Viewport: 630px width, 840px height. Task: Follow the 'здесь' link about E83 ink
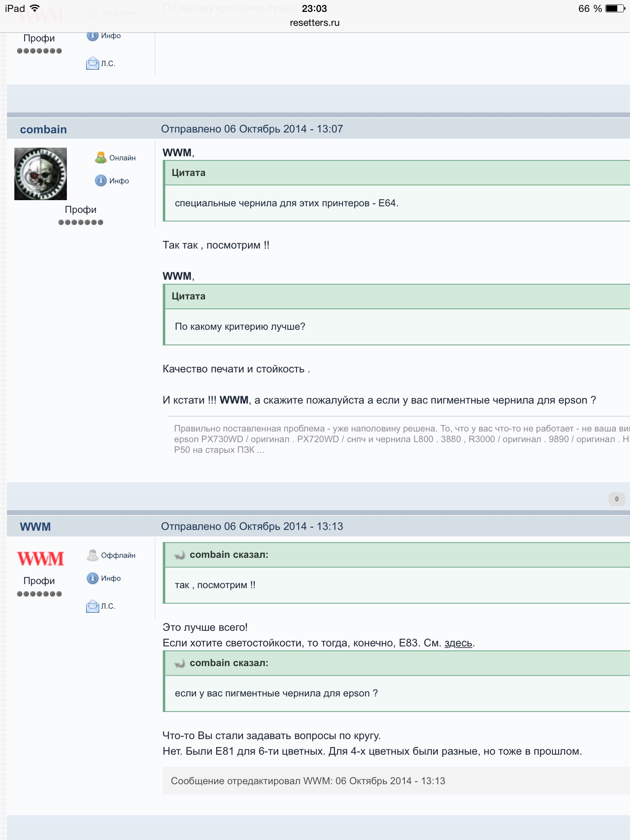point(459,643)
